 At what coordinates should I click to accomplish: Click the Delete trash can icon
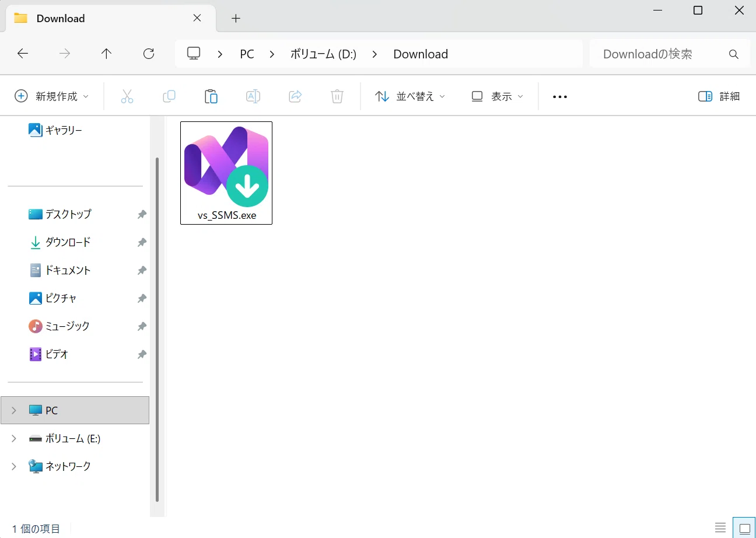pyautogui.click(x=337, y=96)
